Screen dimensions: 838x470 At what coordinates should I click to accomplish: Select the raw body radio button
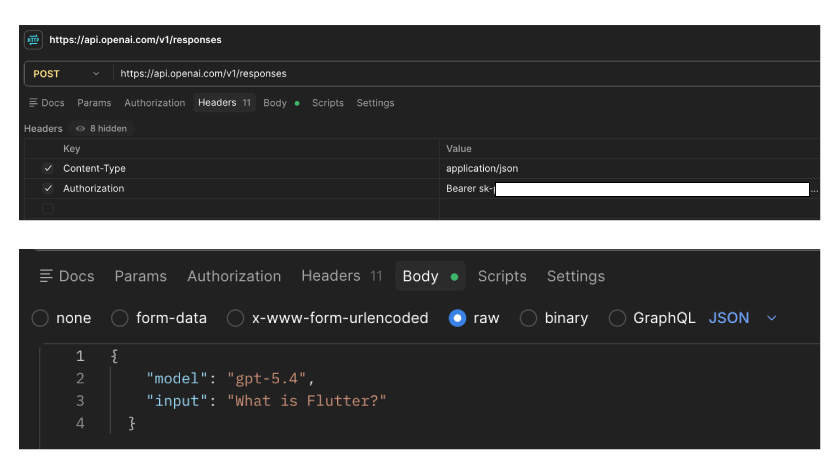[x=457, y=318]
